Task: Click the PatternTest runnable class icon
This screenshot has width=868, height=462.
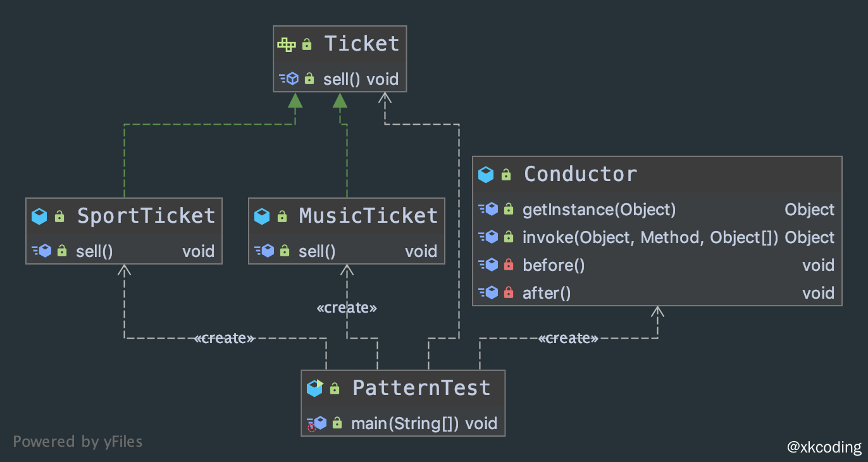Action: pos(314,388)
